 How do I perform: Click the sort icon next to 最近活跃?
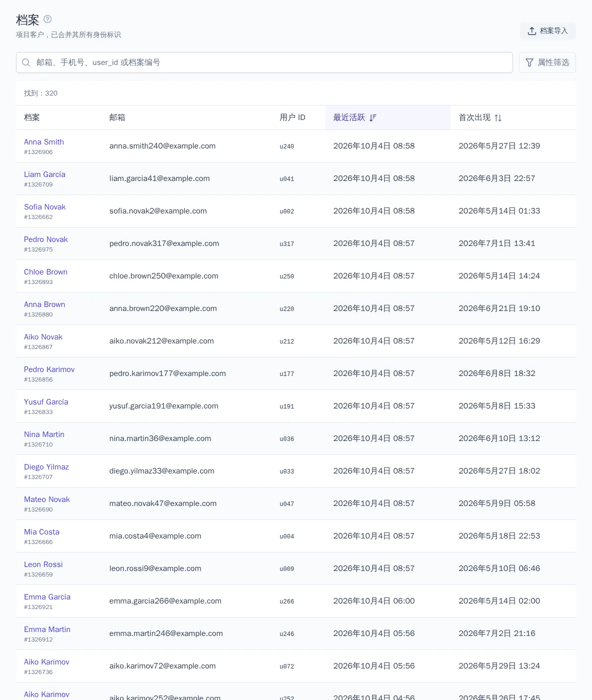click(373, 117)
